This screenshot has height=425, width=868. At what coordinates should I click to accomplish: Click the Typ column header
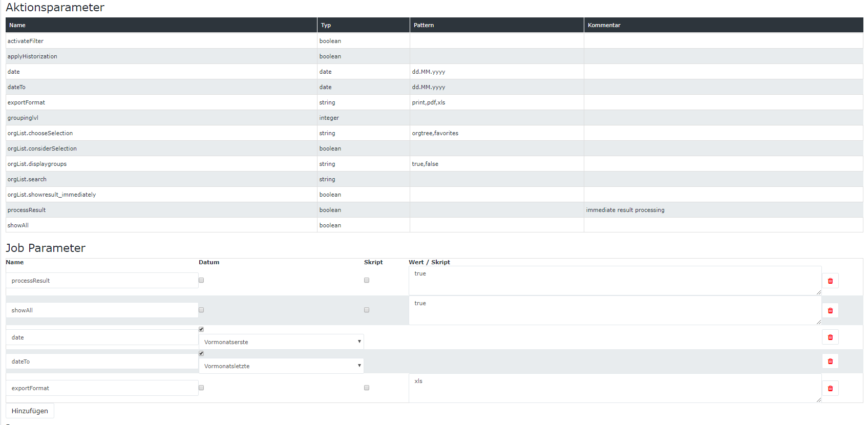[x=364, y=25]
